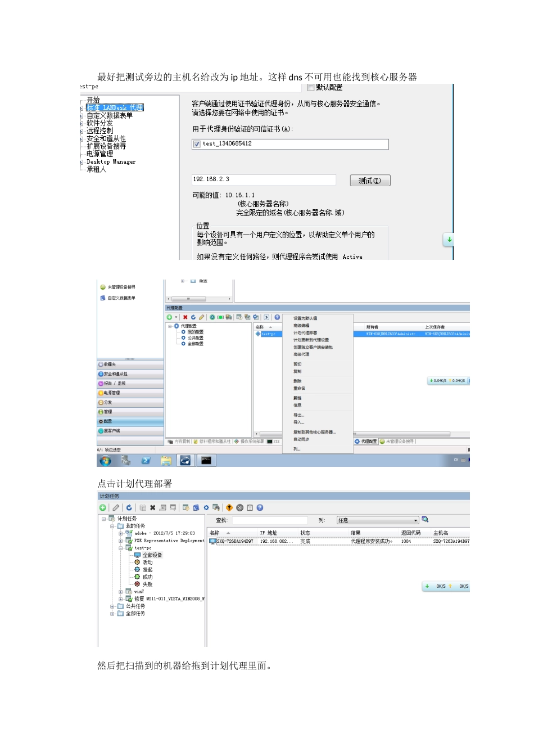
Task: Open command prompt icon on taskbar
Action: point(206,461)
